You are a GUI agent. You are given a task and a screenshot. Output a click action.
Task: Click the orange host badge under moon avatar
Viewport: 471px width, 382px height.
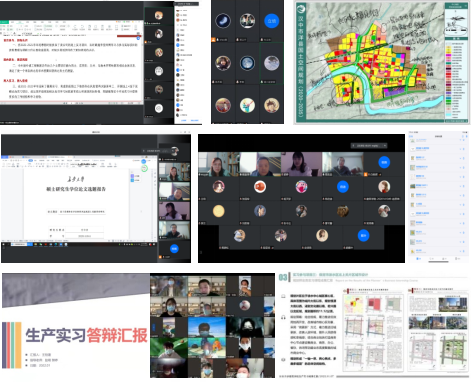(x=213, y=40)
